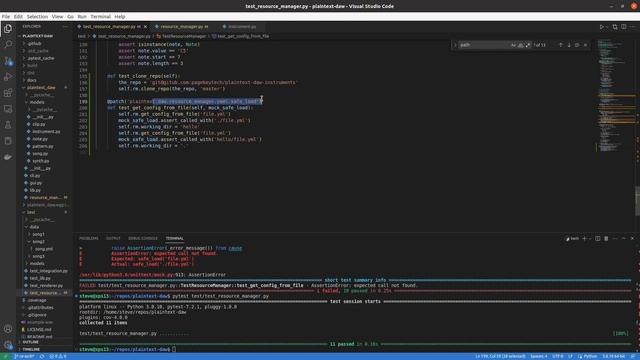This screenshot has width=640, height=360.
Task: Switch to the instrument.py editor tab
Action: (x=242, y=27)
